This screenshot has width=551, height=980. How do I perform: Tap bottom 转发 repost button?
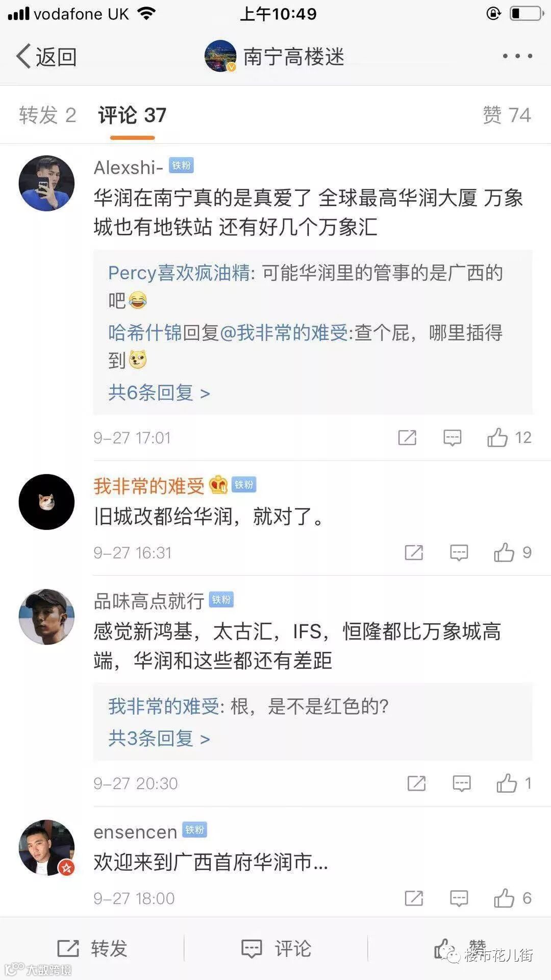93,948
